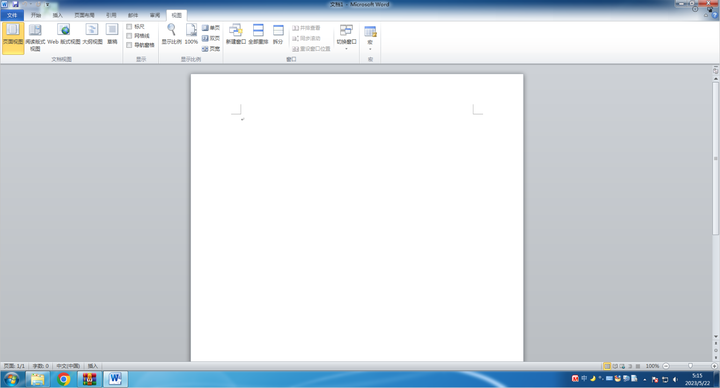Open Google Chrome from taskbar
Screen dimensions: 720x388
coord(64,379)
